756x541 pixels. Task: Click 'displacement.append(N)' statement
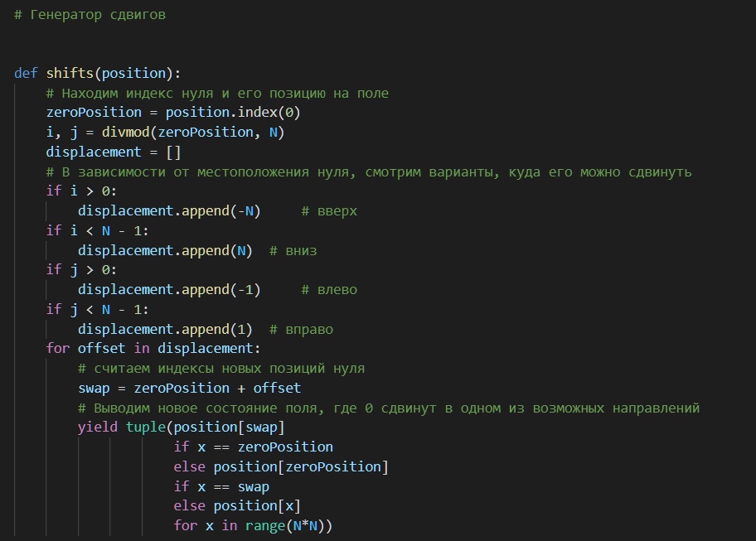pyautogui.click(x=166, y=250)
